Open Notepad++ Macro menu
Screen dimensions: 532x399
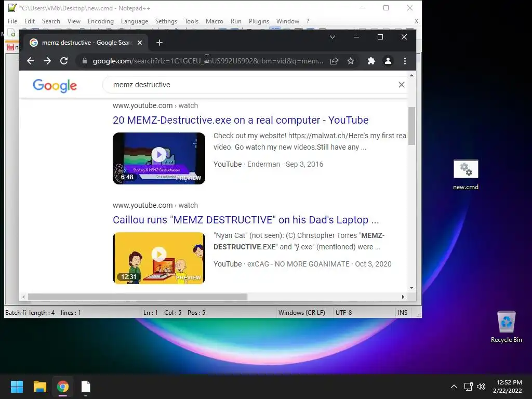tap(215, 21)
